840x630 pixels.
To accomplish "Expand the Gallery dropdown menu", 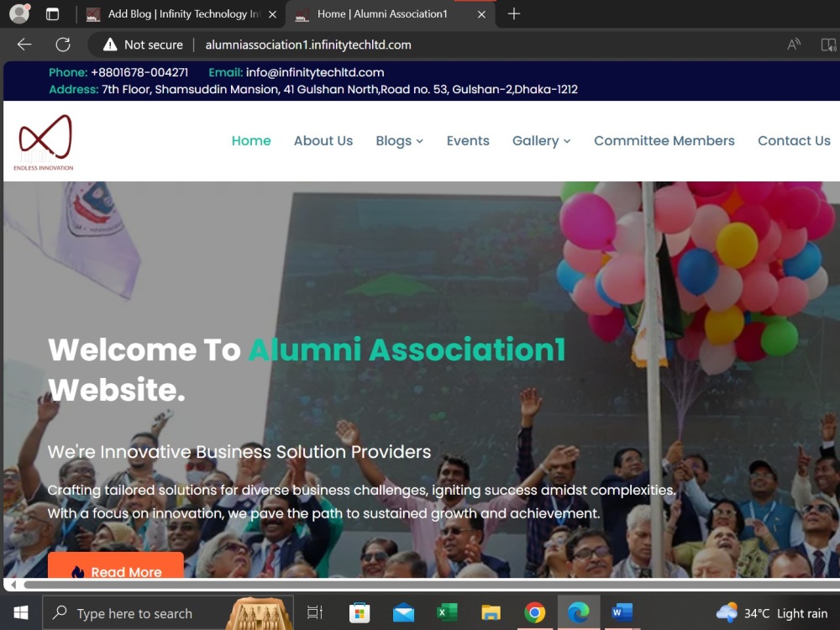I will (x=542, y=141).
